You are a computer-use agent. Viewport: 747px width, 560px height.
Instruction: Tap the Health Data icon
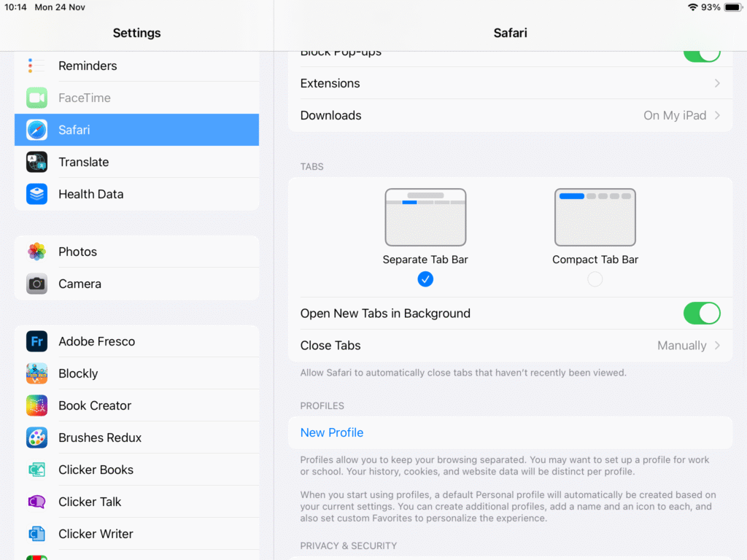36,194
